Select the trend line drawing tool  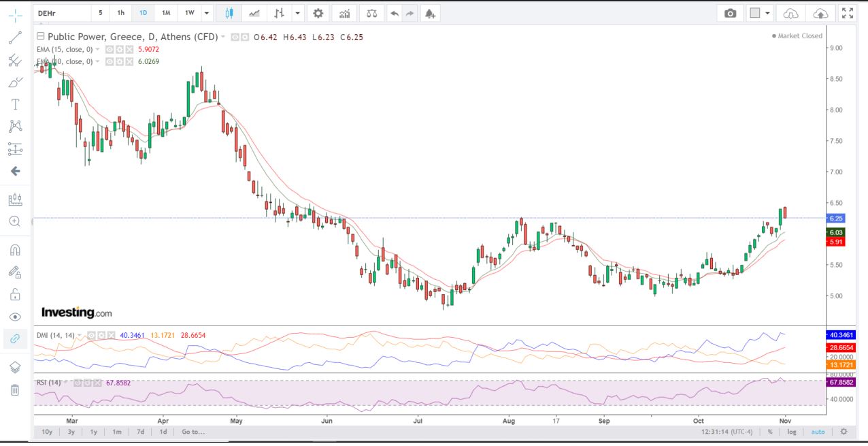pos(15,38)
